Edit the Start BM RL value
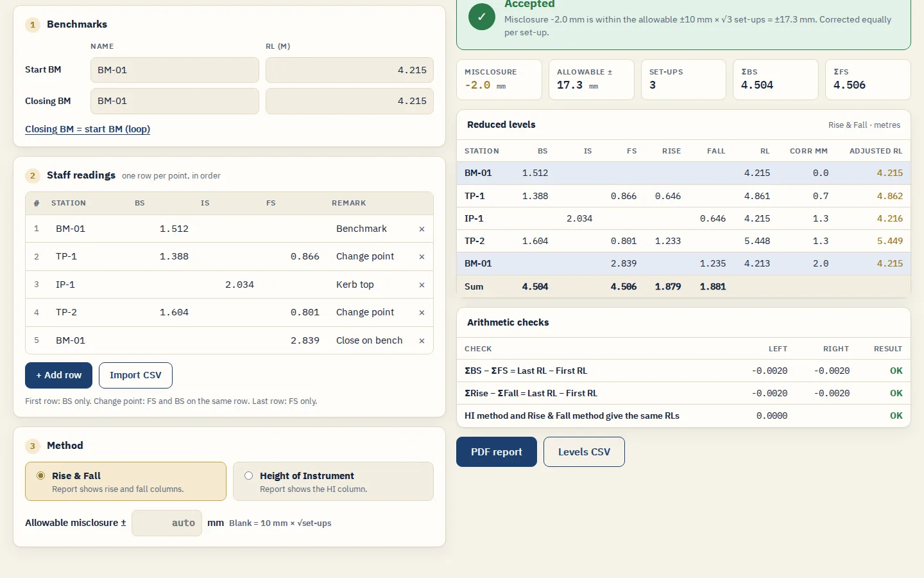 coord(350,70)
